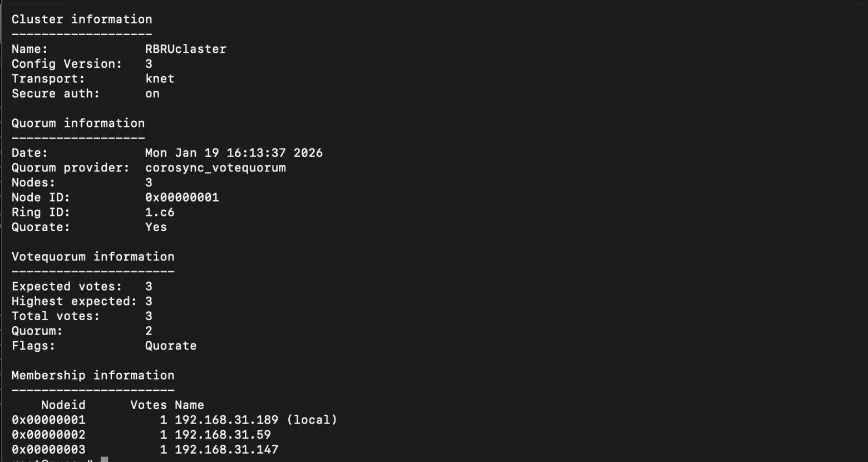The height and width of the screenshot is (462, 868).
Task: Click the node ID 0x00000003 in the membership list
Action: [48, 450]
